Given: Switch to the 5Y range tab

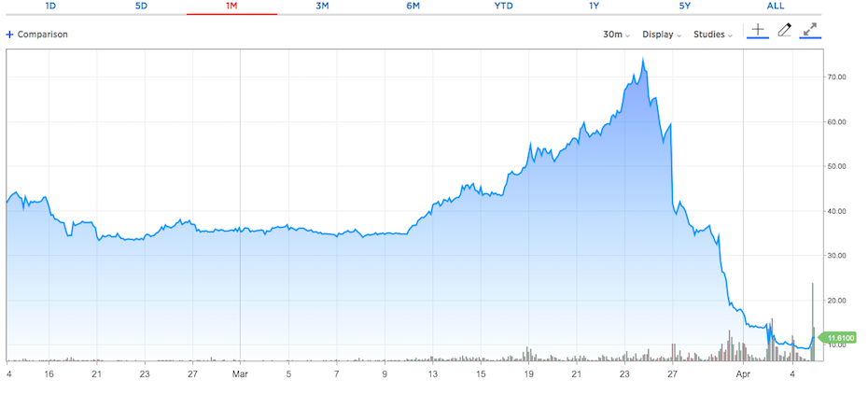Looking at the screenshot, I should point(685,7).
